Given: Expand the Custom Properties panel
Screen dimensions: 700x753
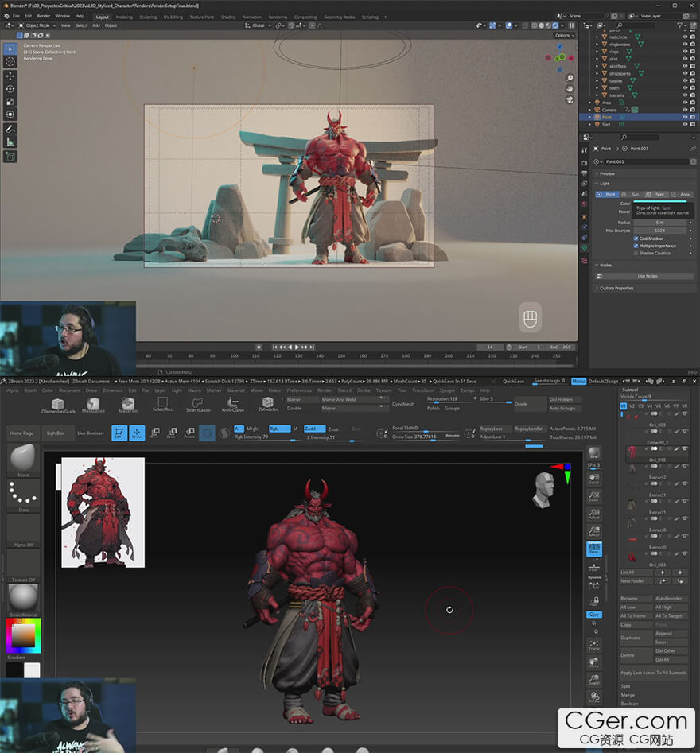Looking at the screenshot, I should [616, 288].
